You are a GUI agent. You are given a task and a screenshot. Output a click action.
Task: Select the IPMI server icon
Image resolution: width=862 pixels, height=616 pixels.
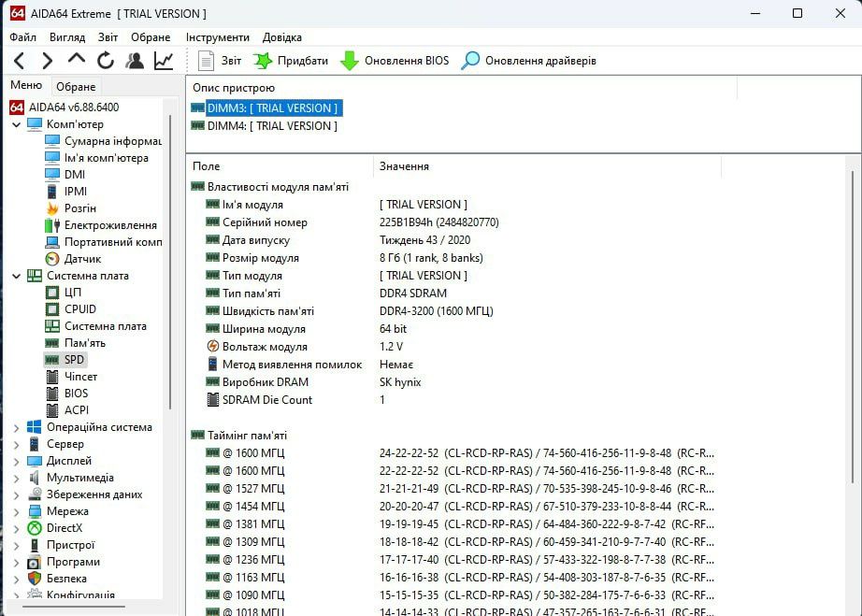[x=51, y=192]
